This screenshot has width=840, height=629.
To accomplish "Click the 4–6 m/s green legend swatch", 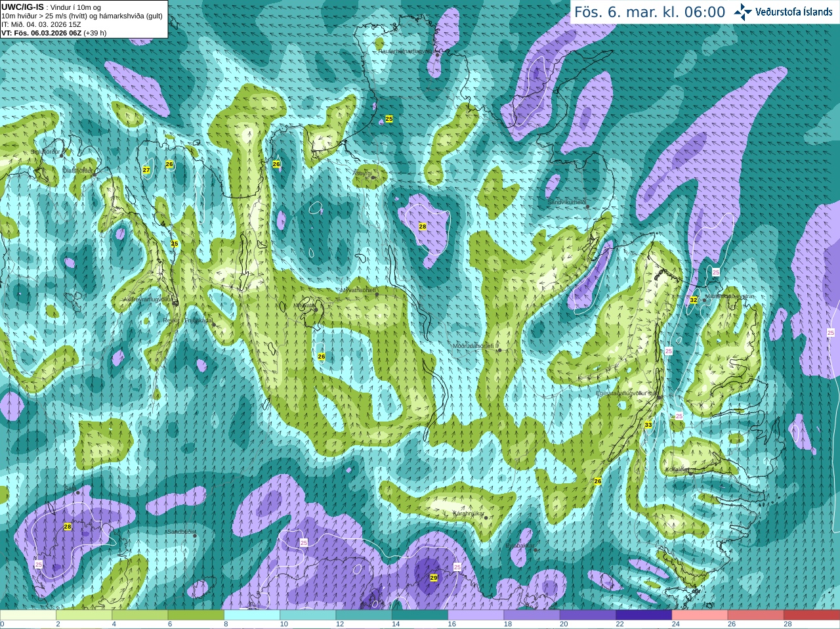I will [x=141, y=615].
